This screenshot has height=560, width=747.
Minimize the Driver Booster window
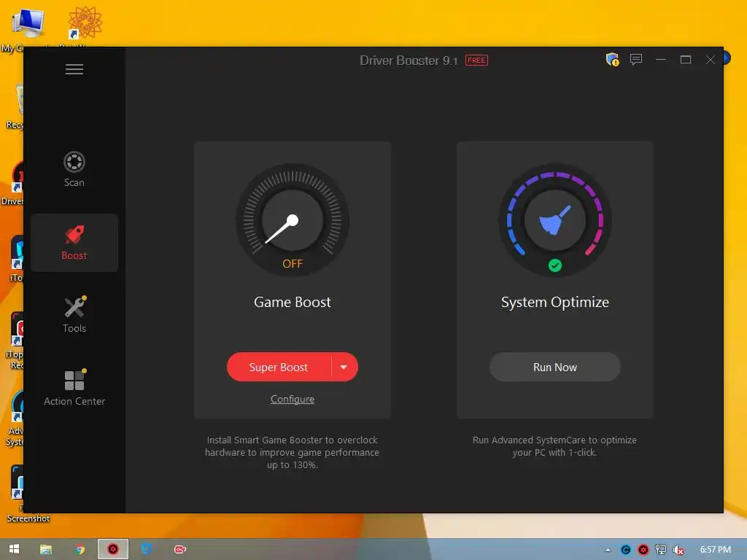point(661,60)
